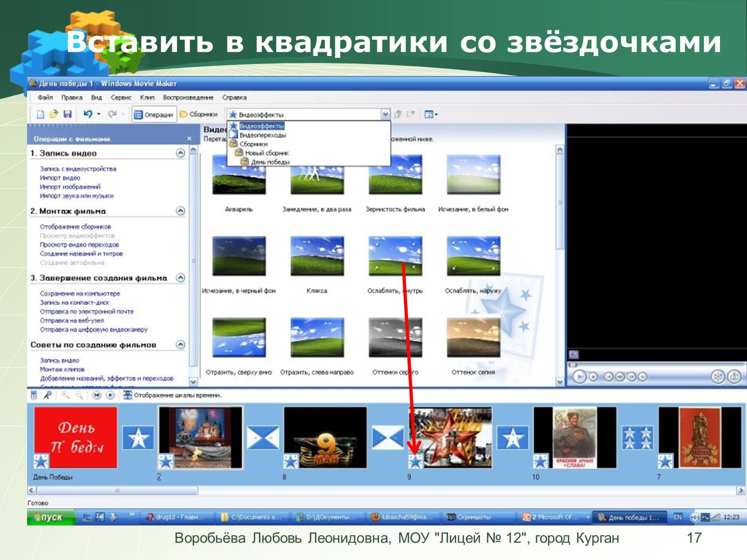This screenshot has width=747, height=560.
Task: Click the storyboard horizontal scrollbar thumb
Action: tap(117, 490)
